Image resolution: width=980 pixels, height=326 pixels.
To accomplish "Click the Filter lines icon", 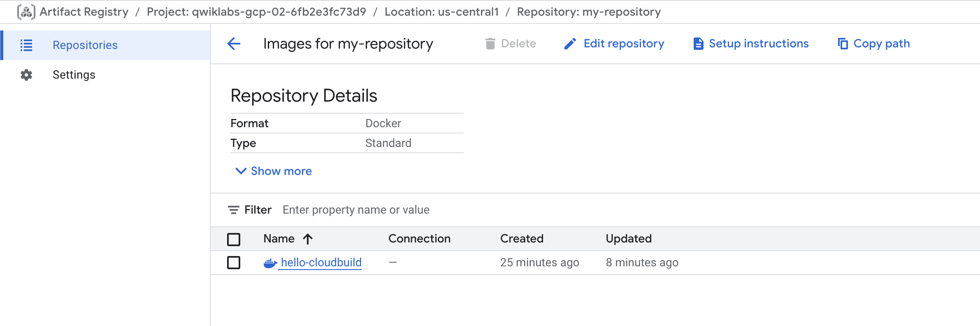I will (233, 210).
